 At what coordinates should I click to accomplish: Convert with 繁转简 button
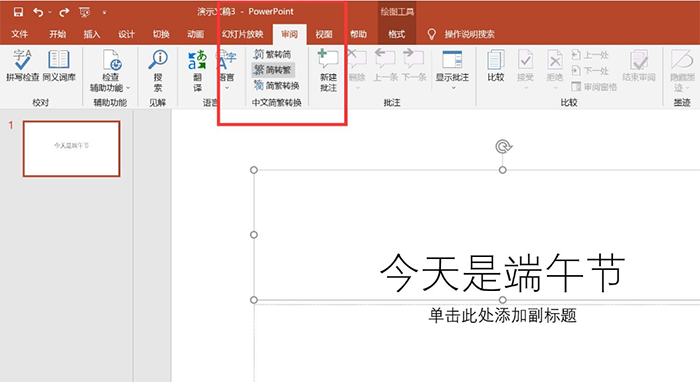tap(272, 54)
